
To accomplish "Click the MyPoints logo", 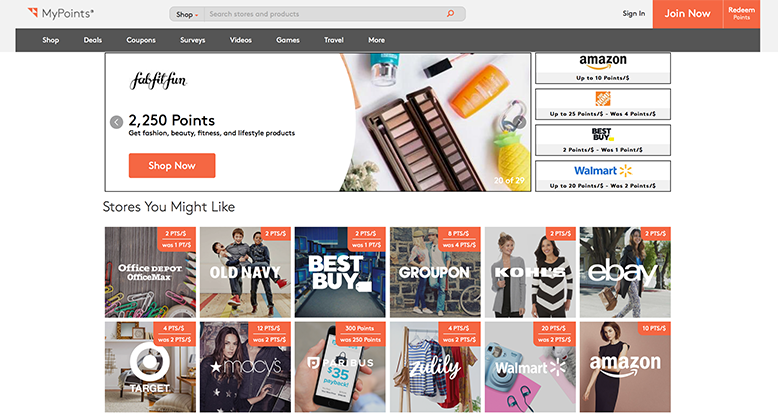I will point(61,13).
